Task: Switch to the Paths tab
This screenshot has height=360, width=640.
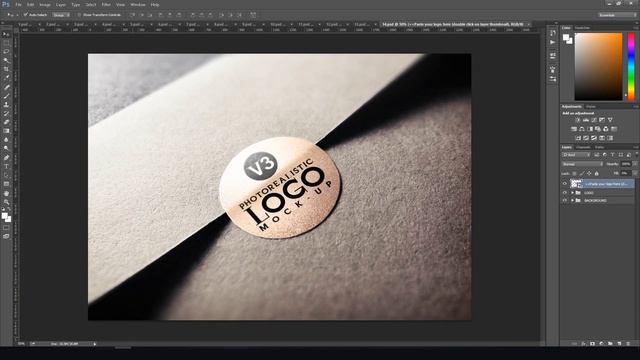Action: (600, 147)
